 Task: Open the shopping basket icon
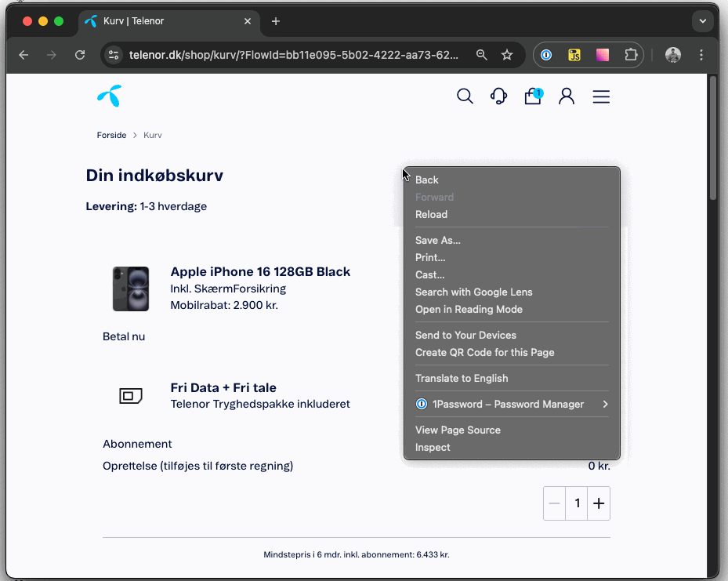tap(533, 96)
